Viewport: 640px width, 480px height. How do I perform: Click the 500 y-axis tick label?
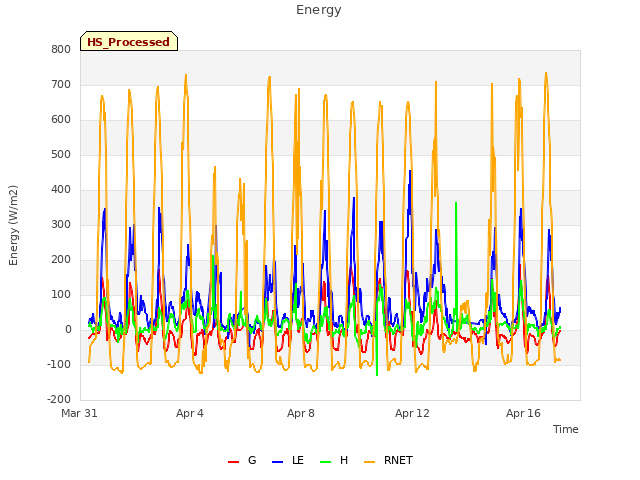pos(61,155)
